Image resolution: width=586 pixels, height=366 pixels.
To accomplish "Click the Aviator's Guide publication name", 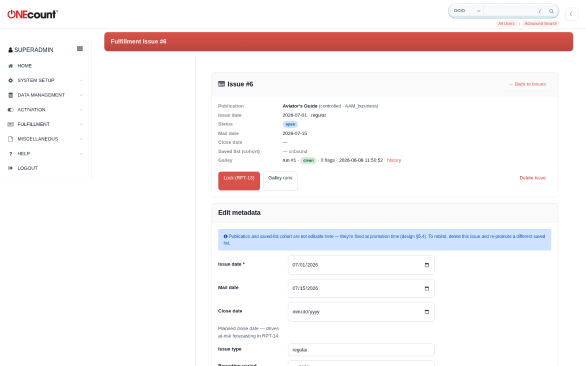I will 300,106.
